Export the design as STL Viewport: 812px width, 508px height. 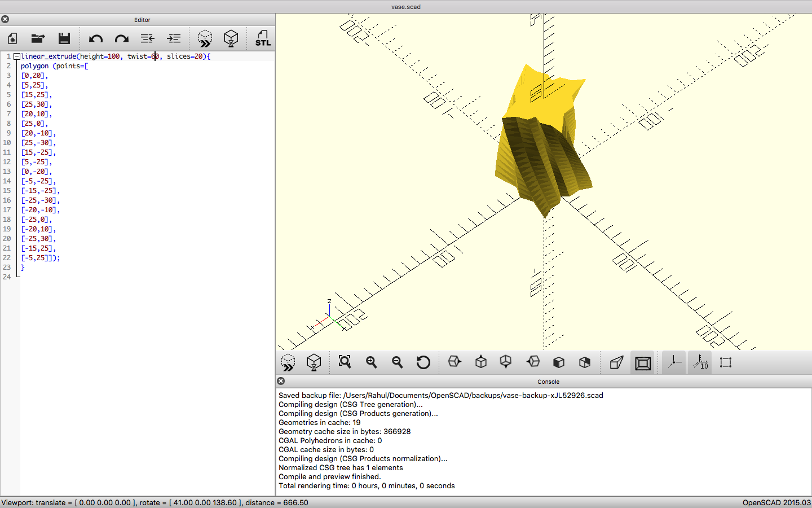click(263, 38)
